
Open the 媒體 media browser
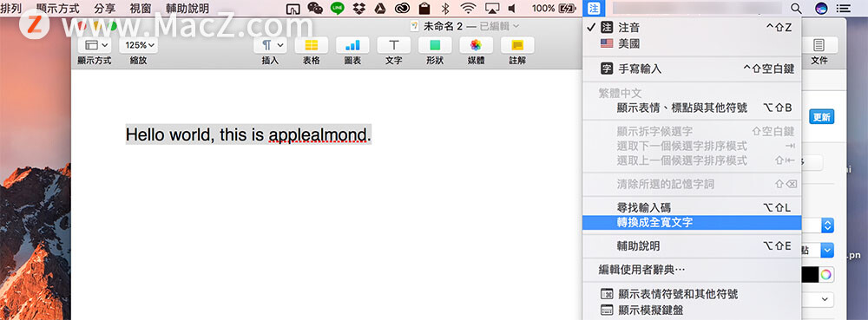pos(476,45)
